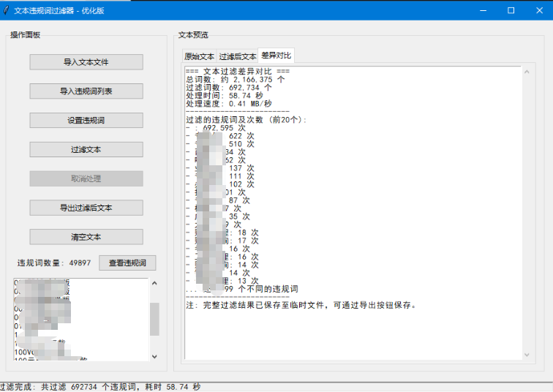553x392 pixels.
Task: Click the greyed-out 取消处理 button
Action: [86, 179]
